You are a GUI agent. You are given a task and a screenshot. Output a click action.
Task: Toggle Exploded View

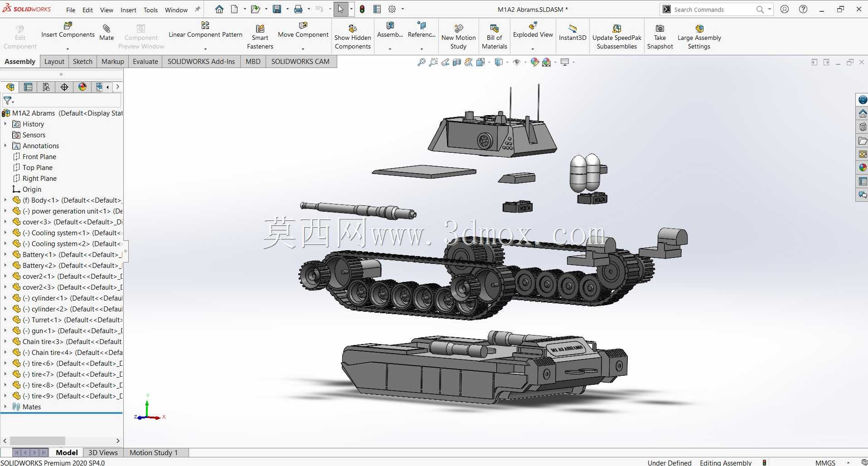533,30
